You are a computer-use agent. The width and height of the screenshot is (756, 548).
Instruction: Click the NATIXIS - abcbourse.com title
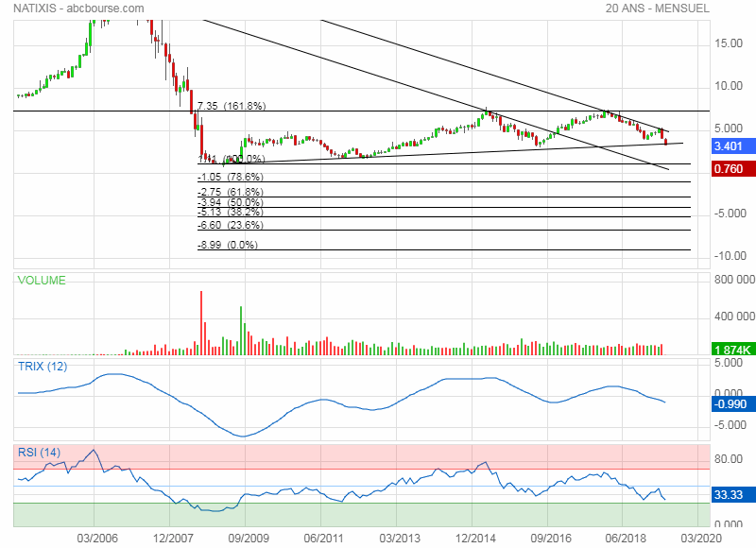pyautogui.click(x=78, y=9)
